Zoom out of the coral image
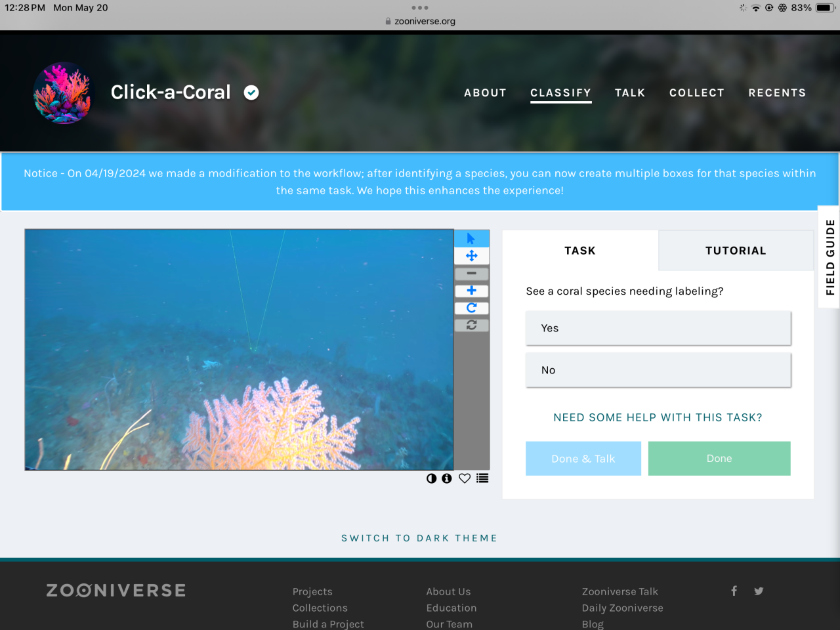Viewport: 840px width, 630px height. [471, 273]
